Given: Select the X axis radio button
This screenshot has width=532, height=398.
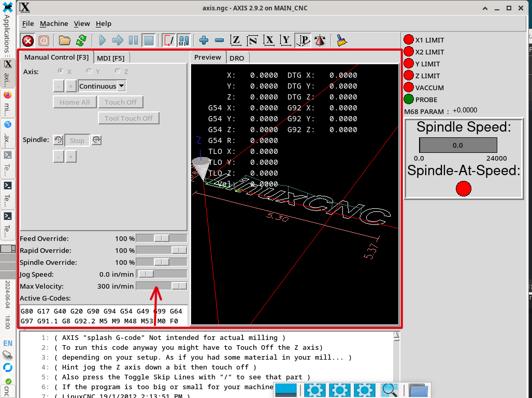Looking at the screenshot, I should pos(61,71).
